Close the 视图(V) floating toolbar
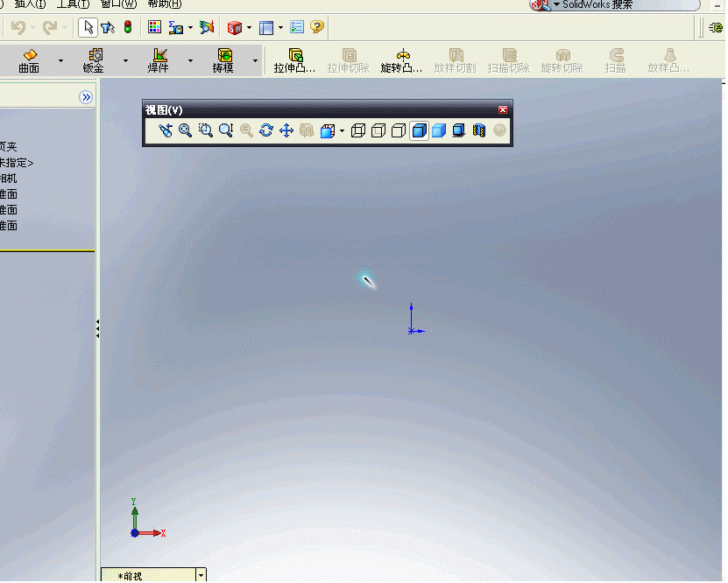This screenshot has height=583, width=728. coord(503,109)
